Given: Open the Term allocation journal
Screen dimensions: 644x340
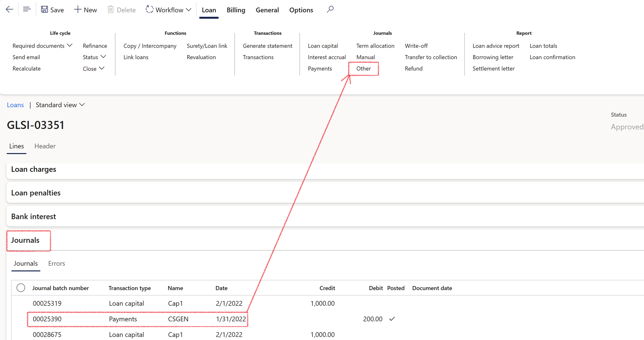Looking at the screenshot, I should point(375,46).
